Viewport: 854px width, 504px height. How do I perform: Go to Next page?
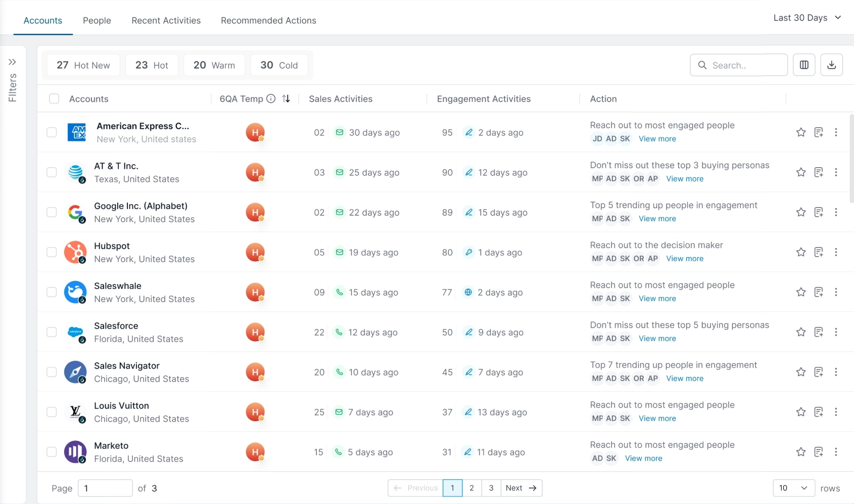point(521,488)
